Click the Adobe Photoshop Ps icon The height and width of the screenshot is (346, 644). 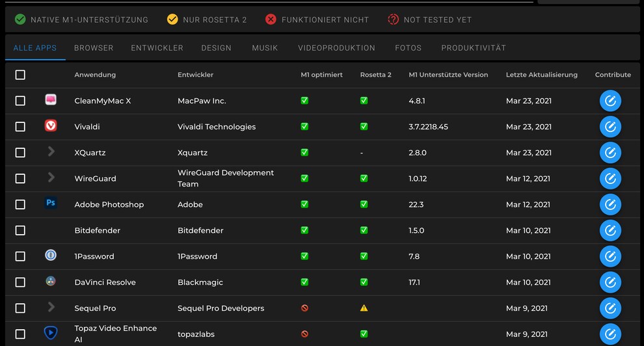tap(51, 203)
